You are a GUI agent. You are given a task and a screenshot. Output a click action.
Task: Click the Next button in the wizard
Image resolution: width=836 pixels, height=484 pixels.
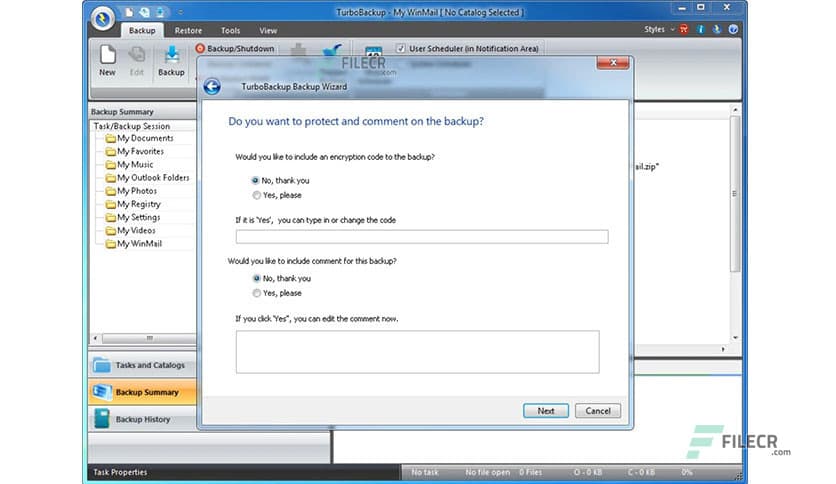coord(545,411)
